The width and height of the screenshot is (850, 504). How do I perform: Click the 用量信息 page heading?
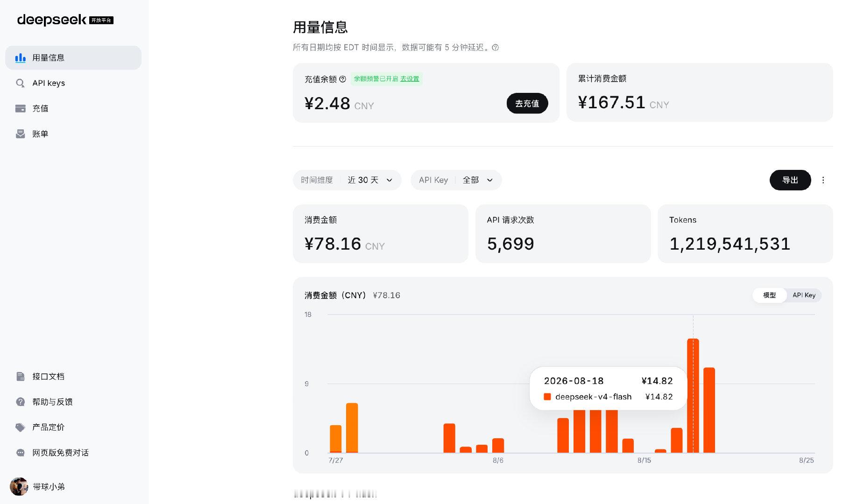(320, 27)
